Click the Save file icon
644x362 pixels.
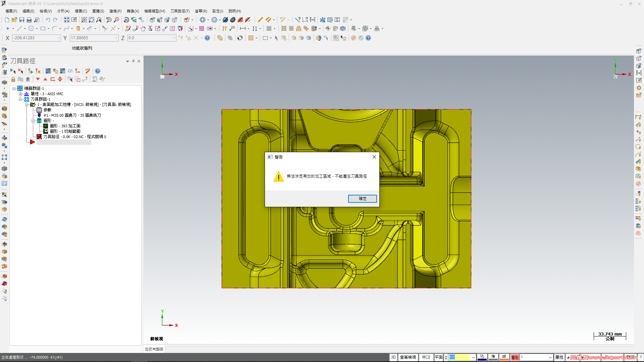(22, 20)
